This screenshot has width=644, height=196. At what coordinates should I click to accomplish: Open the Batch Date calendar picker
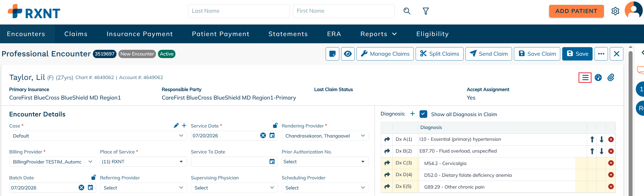(x=90, y=187)
